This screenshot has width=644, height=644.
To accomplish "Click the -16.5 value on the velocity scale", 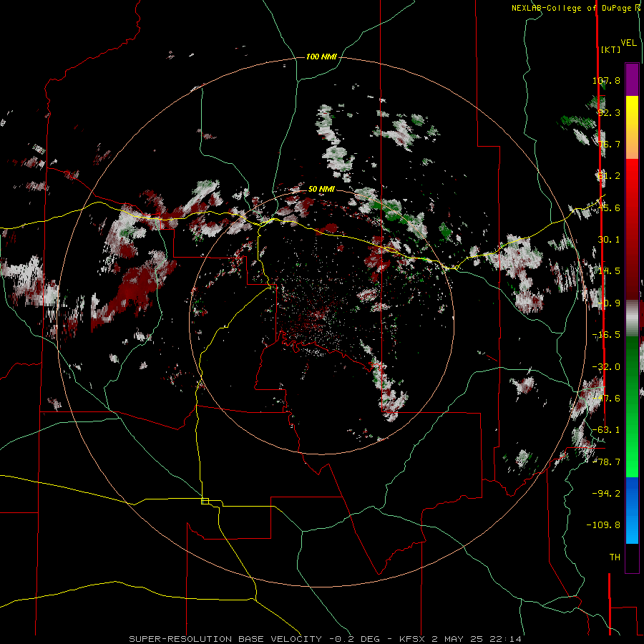I will click(606, 335).
